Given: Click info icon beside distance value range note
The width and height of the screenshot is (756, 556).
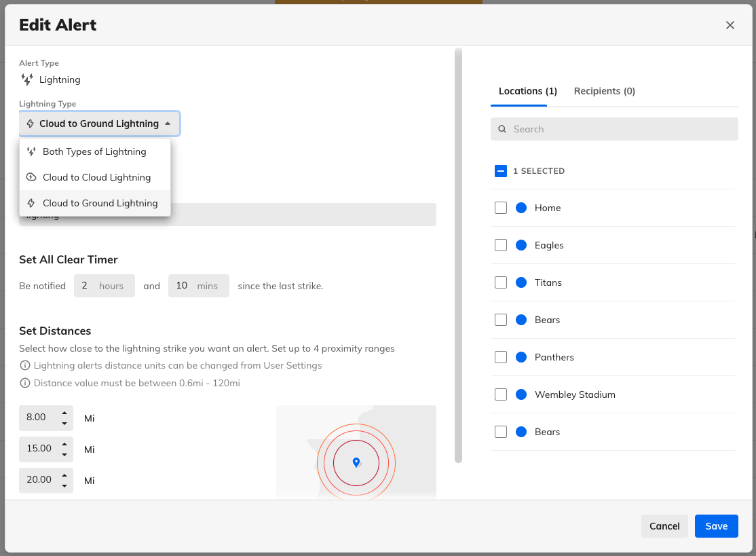Looking at the screenshot, I should 25,383.
